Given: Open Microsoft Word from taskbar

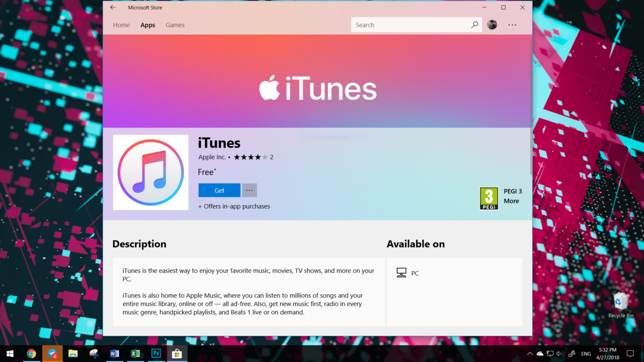Looking at the screenshot, I should tap(114, 353).
